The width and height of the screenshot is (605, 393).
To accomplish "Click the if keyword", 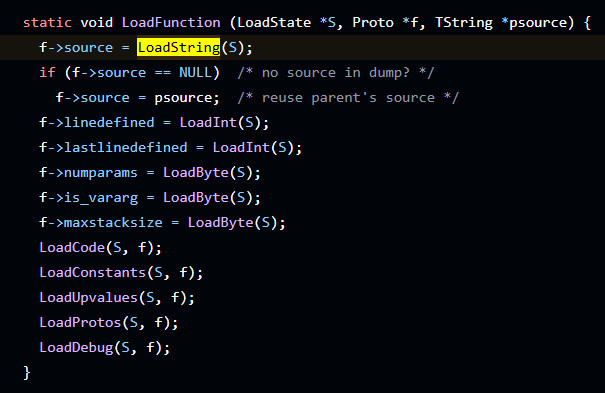I will (47, 73).
